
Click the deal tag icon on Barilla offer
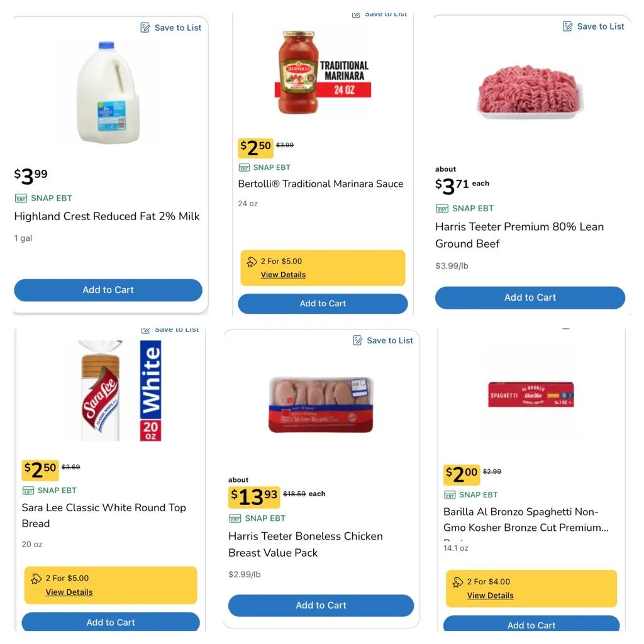pos(458,582)
